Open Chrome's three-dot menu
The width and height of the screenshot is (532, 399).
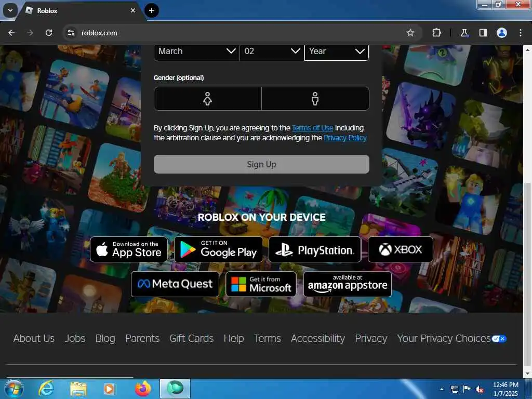coord(521,33)
